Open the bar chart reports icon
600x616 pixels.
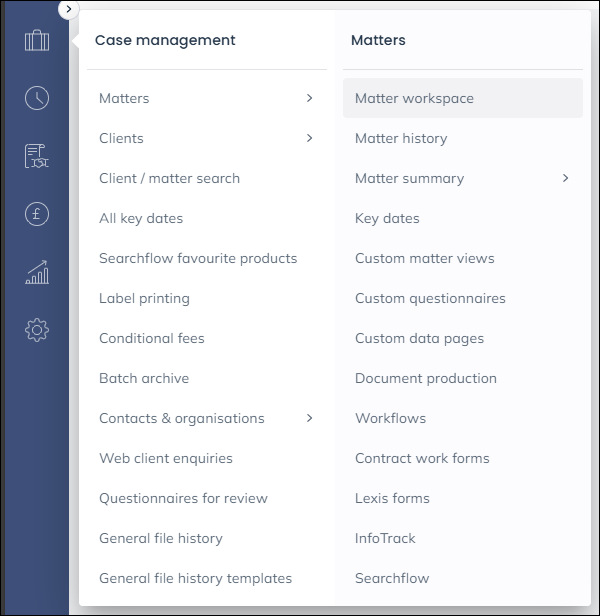tap(37, 272)
